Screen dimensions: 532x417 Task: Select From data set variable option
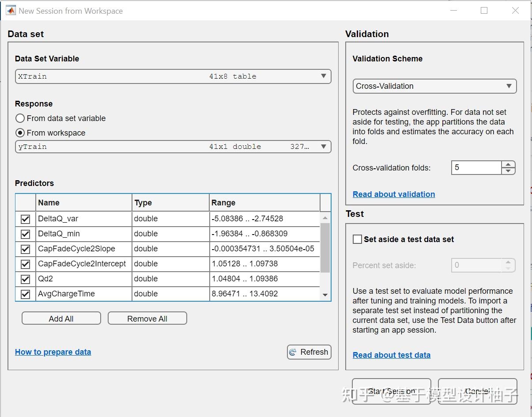(x=20, y=118)
